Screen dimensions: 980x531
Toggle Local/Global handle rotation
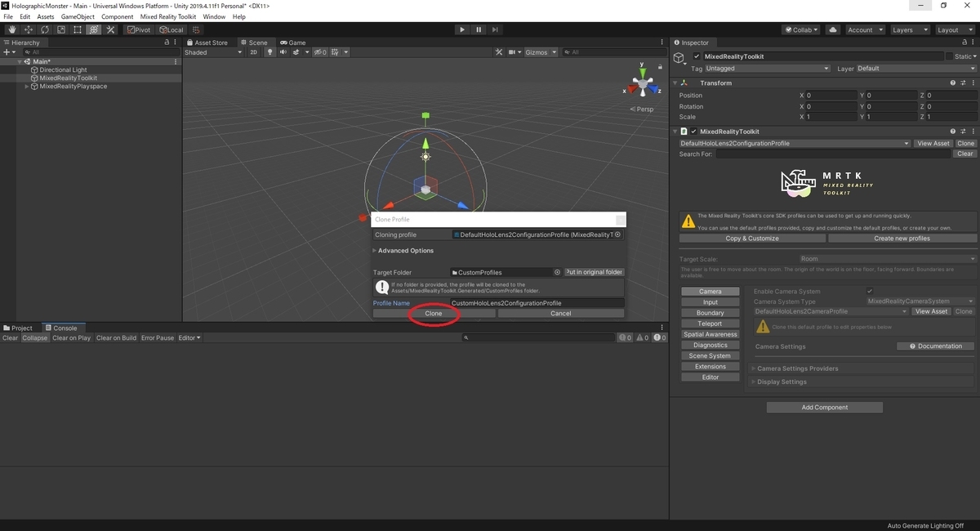pyautogui.click(x=171, y=29)
